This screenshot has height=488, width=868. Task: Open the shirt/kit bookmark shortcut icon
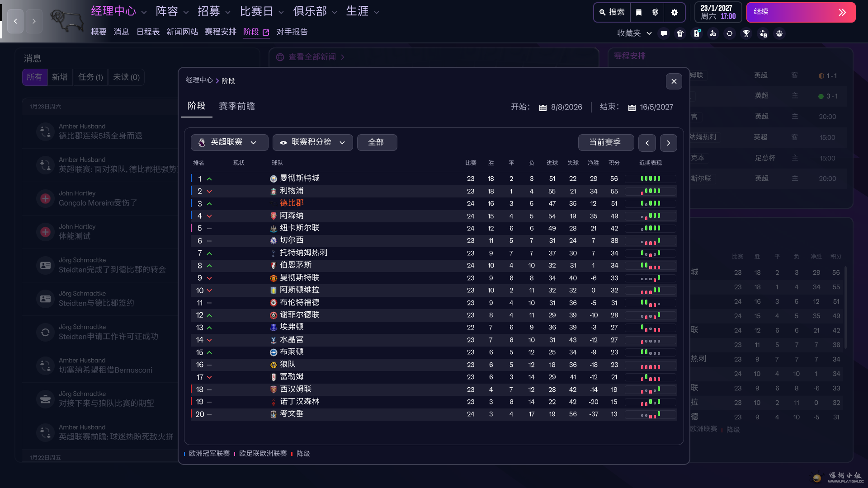point(680,33)
